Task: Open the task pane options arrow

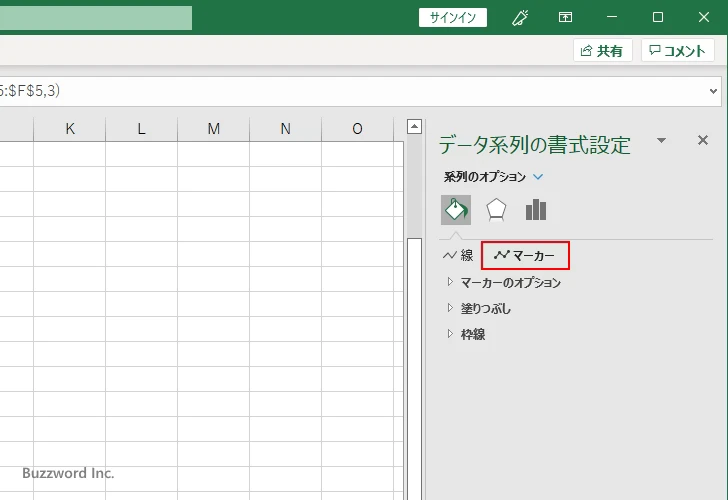Action: pos(661,141)
